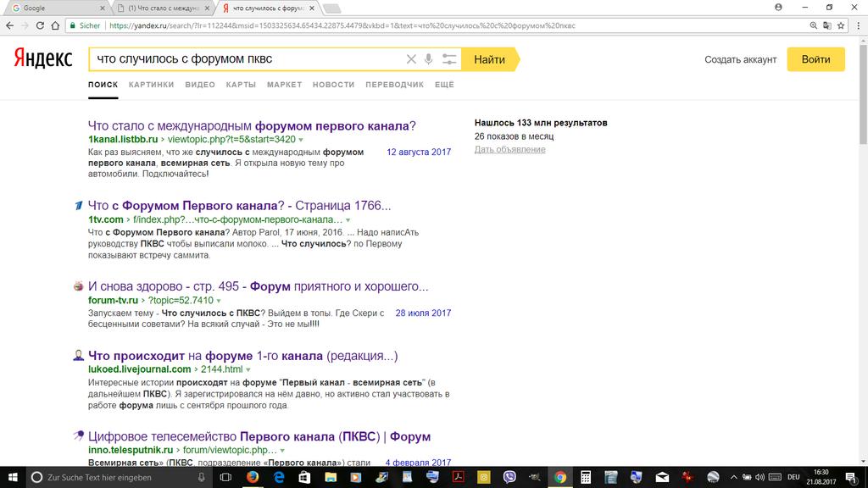Close the Google browser tab
868x488 pixels.
pyautogui.click(x=103, y=8)
